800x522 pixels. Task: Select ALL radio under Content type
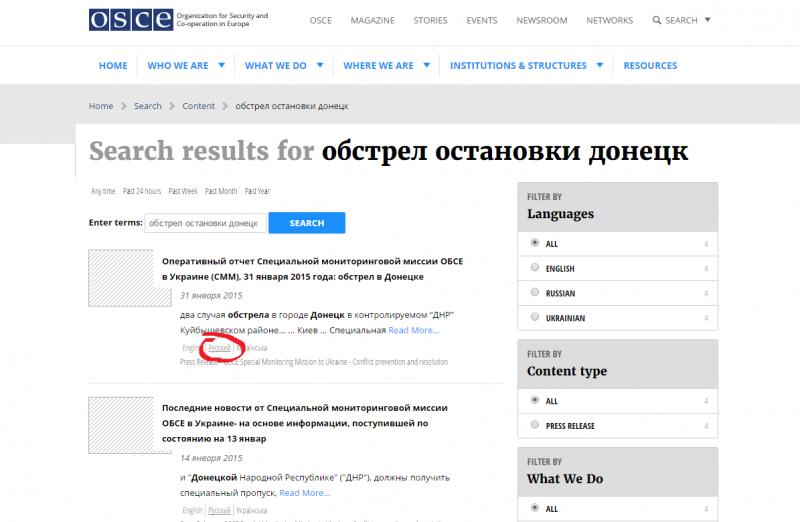click(x=535, y=400)
